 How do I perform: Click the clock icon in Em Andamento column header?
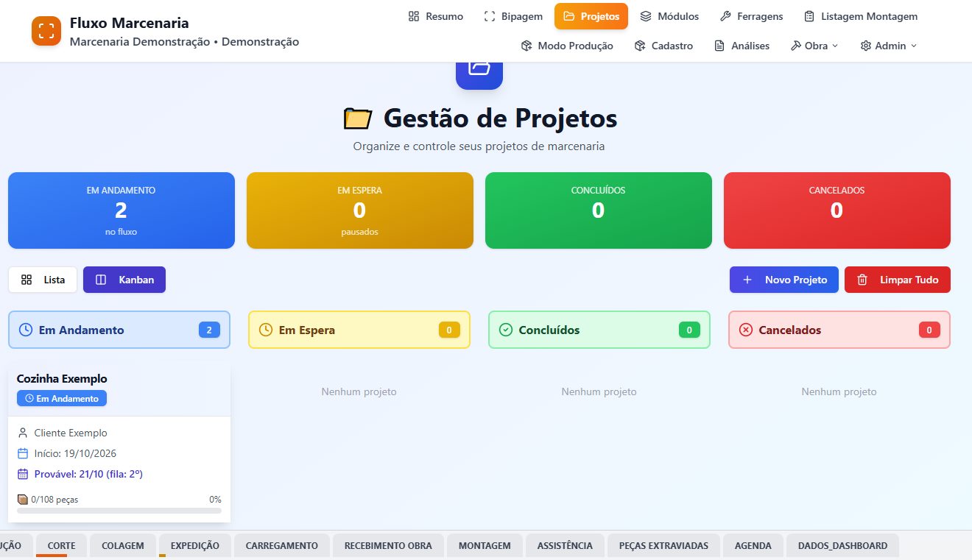[25, 330]
